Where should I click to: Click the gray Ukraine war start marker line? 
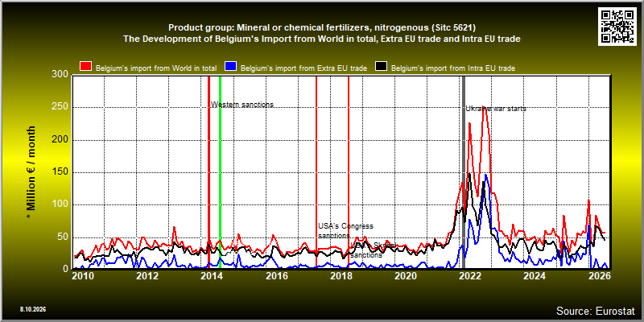click(x=464, y=172)
